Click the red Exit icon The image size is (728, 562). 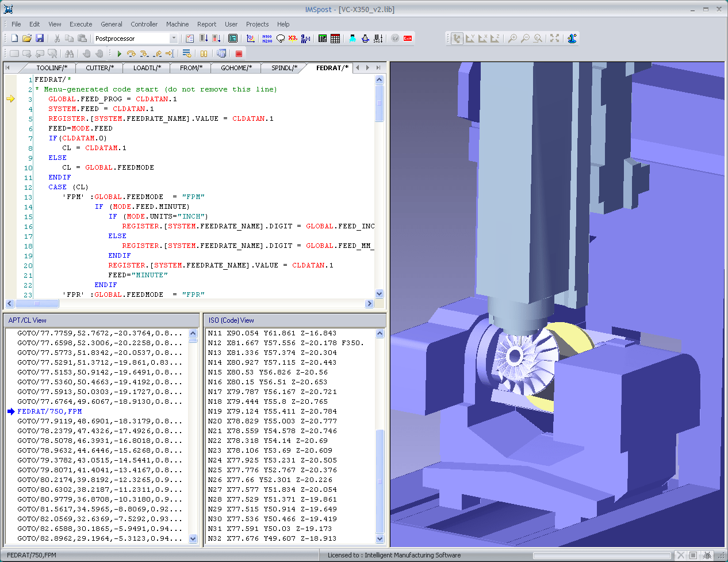point(408,39)
